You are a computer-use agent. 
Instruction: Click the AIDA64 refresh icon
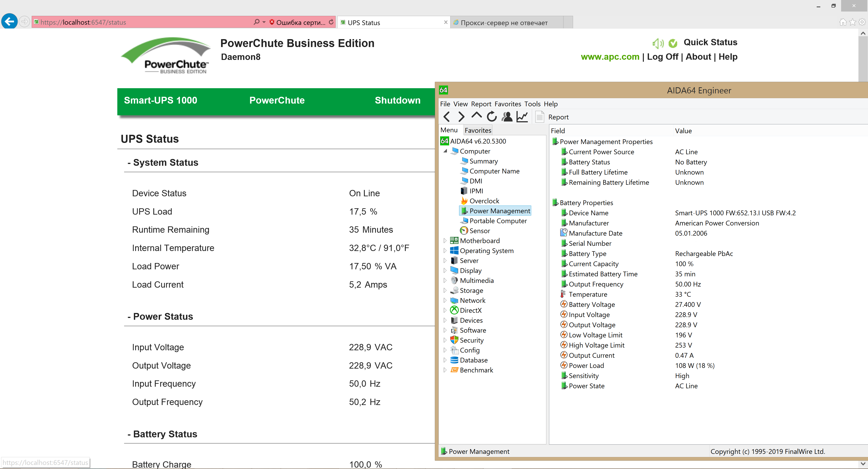coord(492,117)
